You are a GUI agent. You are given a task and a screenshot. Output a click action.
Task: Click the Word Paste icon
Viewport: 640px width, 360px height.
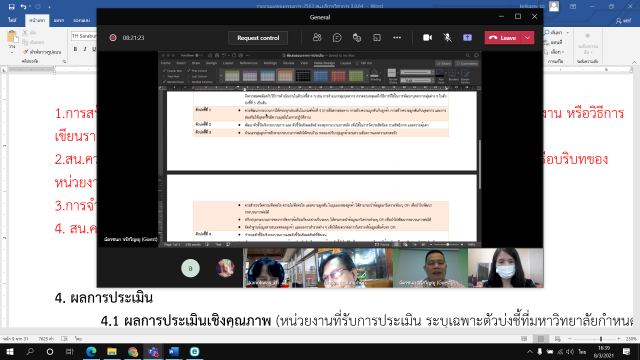point(12,37)
